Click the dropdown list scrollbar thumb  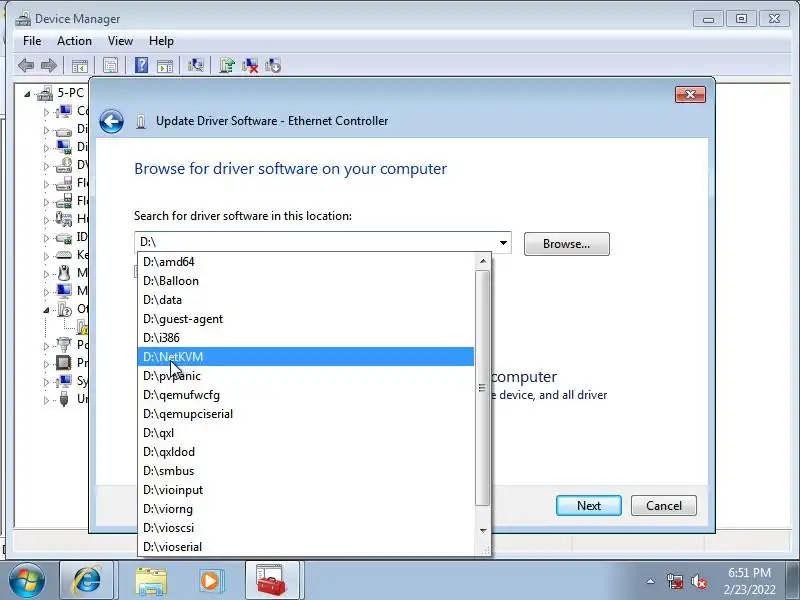[482, 388]
